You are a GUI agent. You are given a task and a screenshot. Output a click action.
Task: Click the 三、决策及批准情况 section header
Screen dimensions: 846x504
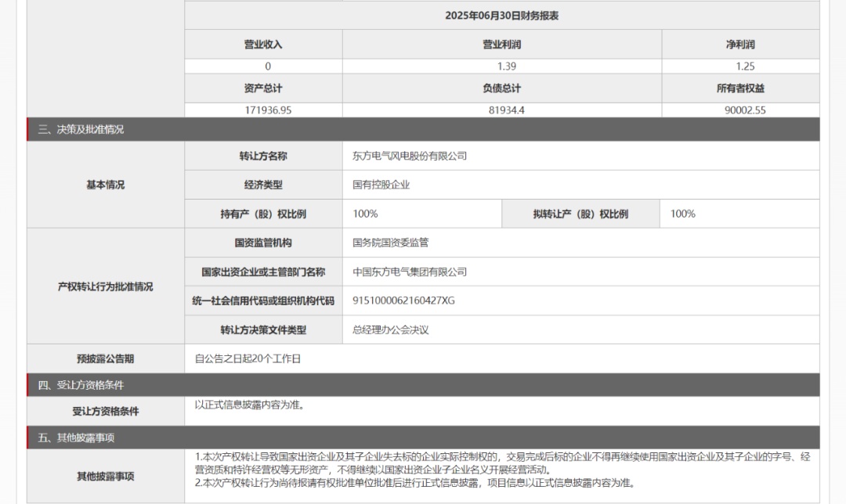click(x=81, y=129)
